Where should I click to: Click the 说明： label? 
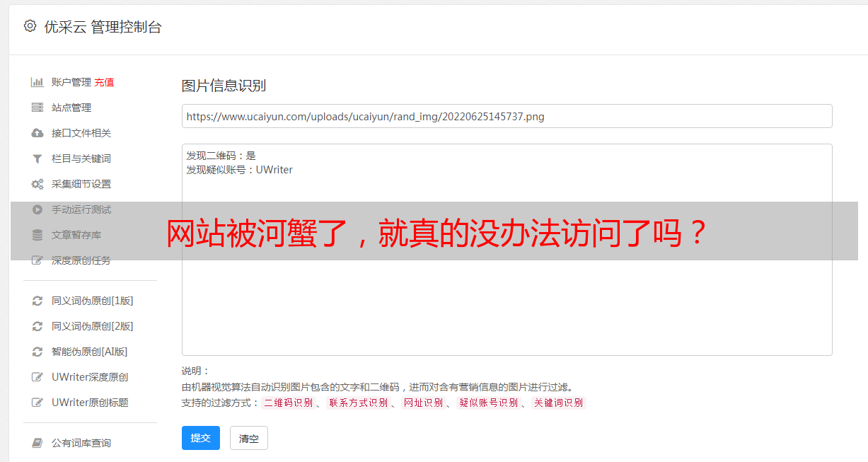196,371
